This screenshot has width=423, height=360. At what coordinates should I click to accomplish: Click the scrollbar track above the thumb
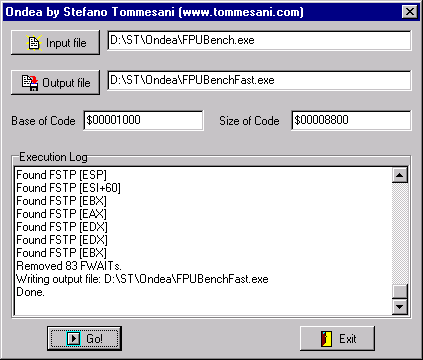400,233
